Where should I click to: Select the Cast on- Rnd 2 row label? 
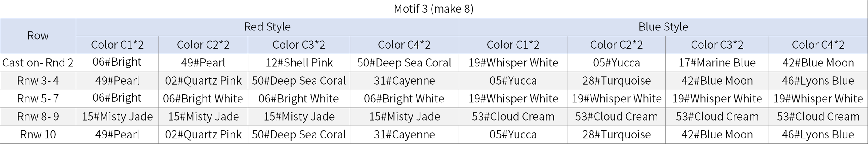[x=38, y=63]
